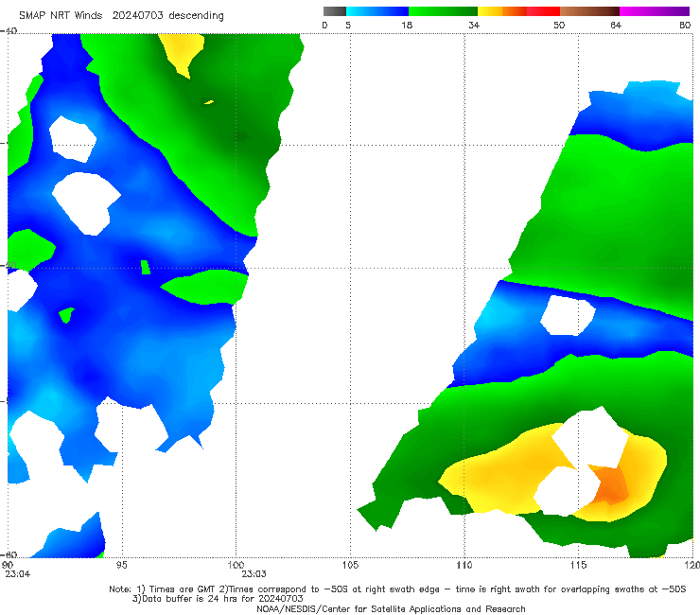Click the title text 'SMAP NRT Winds 20240703 descending'
Image resolution: width=700 pixels, height=615 pixels.
pyautogui.click(x=121, y=16)
